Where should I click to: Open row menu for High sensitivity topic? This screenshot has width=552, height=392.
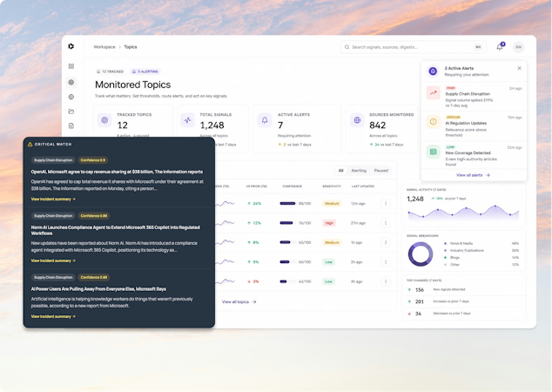coord(386,223)
